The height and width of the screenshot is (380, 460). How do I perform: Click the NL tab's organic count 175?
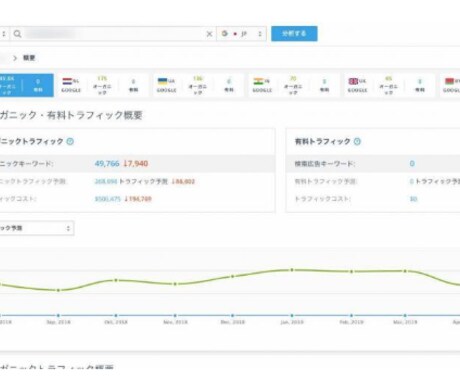102,79
